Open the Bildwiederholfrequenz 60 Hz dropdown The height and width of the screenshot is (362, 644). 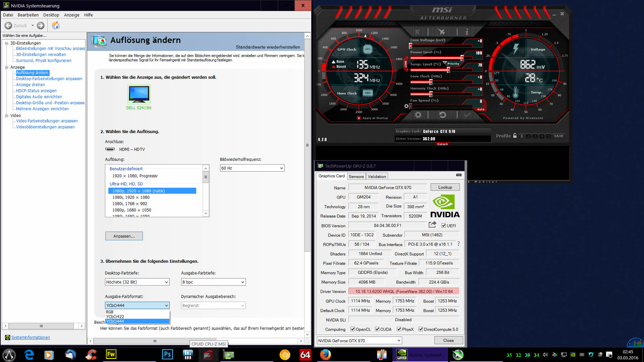[252, 168]
